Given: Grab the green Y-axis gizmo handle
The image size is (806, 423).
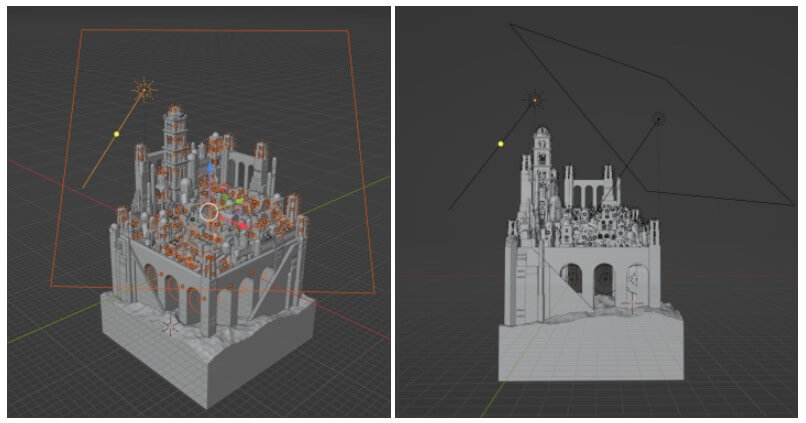Looking at the screenshot, I should 240,200.
